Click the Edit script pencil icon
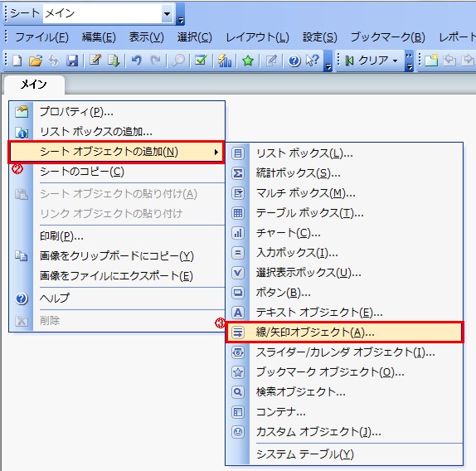Screen dimensions: 476x471 tap(95, 60)
